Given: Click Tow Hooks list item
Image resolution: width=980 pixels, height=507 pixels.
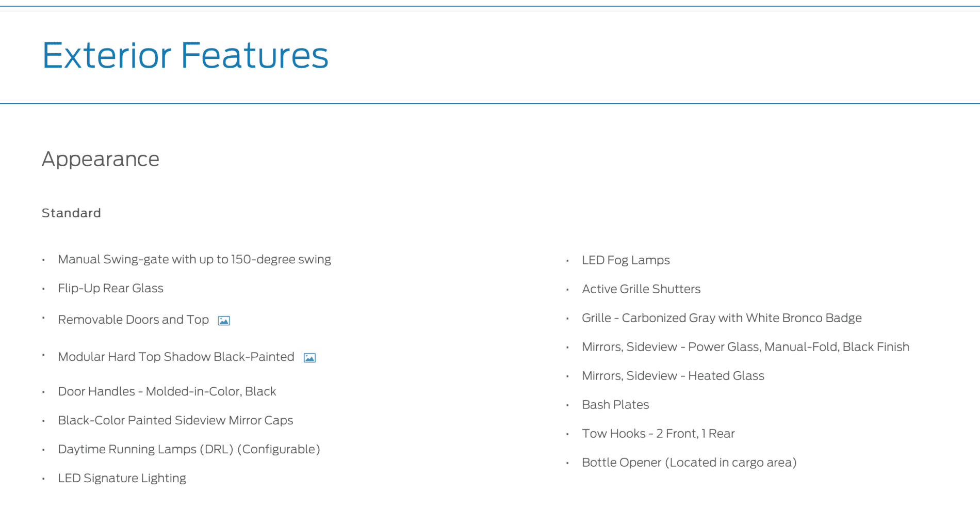Looking at the screenshot, I should [658, 434].
